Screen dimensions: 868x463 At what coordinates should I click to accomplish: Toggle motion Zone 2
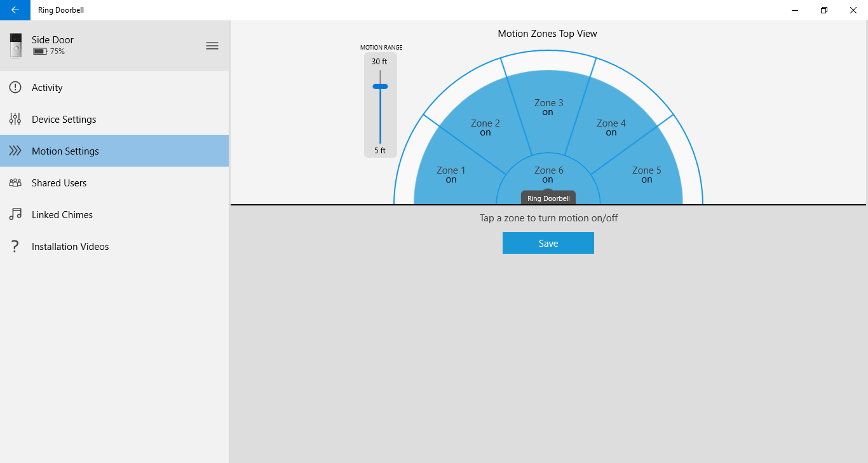(x=485, y=128)
